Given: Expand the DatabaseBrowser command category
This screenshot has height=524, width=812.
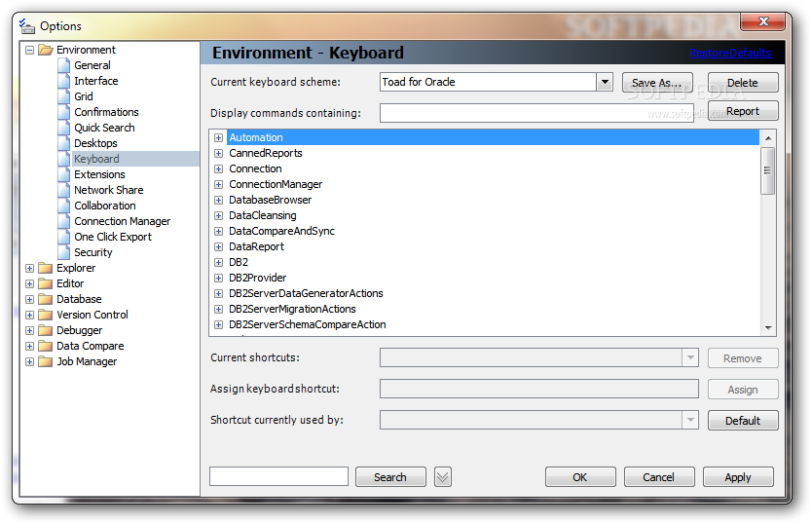Looking at the screenshot, I should [x=218, y=200].
